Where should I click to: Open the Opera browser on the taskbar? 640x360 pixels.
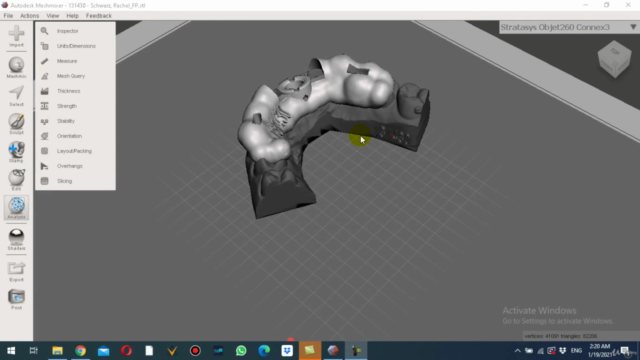click(x=127, y=351)
